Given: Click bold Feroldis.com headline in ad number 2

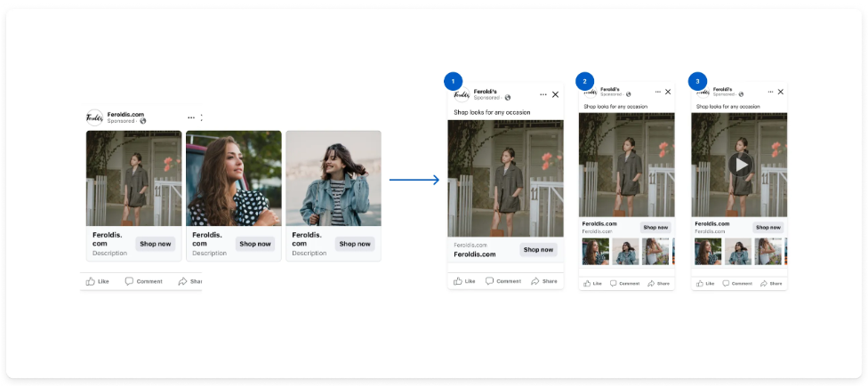Looking at the screenshot, I should click(x=599, y=223).
